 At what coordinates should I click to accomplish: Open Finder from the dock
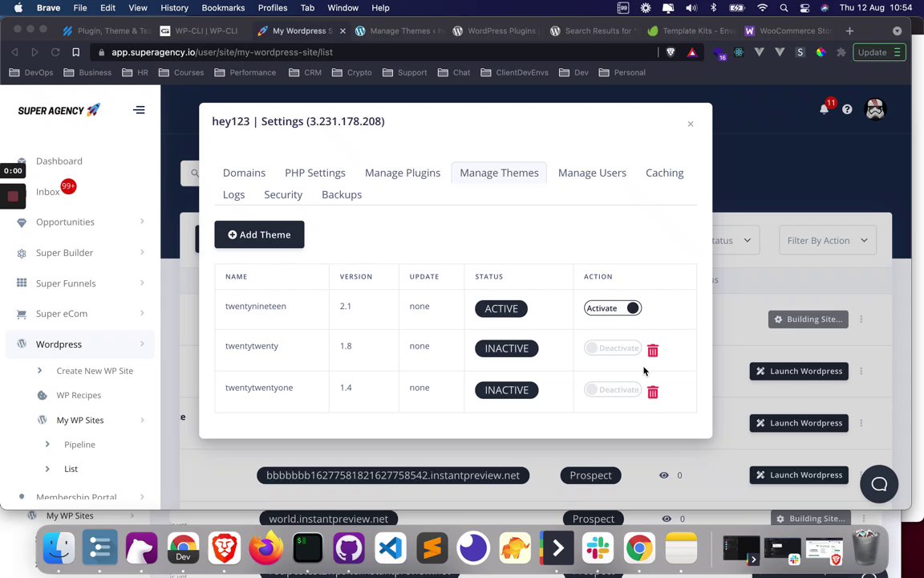tap(59, 548)
